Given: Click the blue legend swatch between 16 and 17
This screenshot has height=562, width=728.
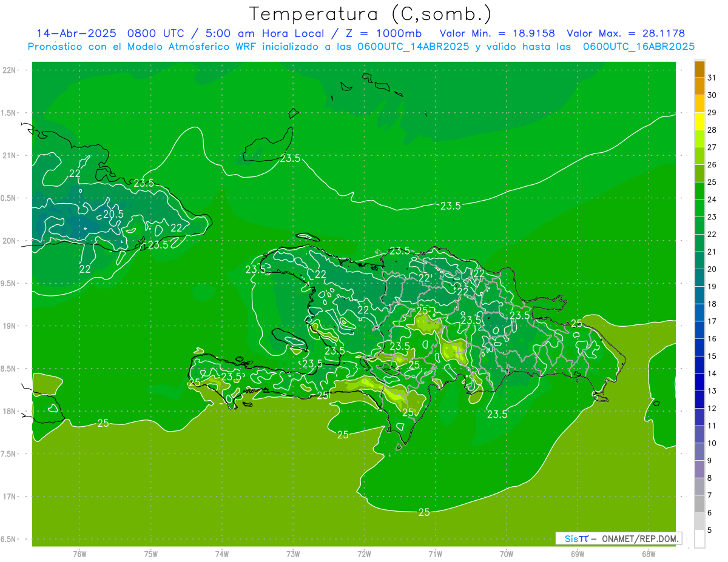Looking at the screenshot, I should pos(699,330).
